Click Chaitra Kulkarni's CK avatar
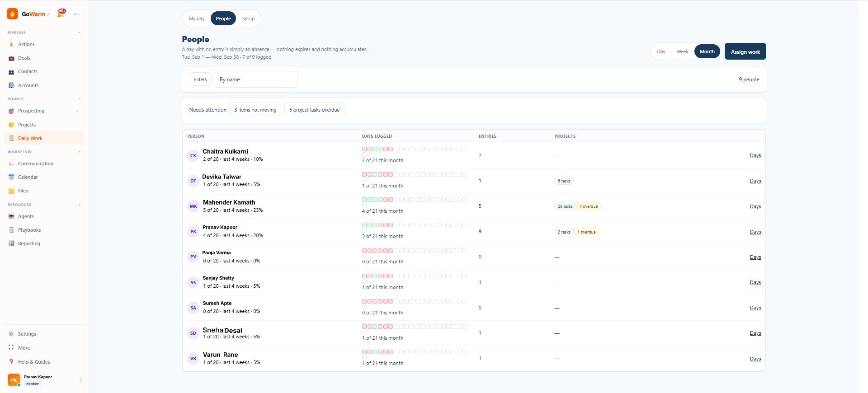 click(193, 155)
